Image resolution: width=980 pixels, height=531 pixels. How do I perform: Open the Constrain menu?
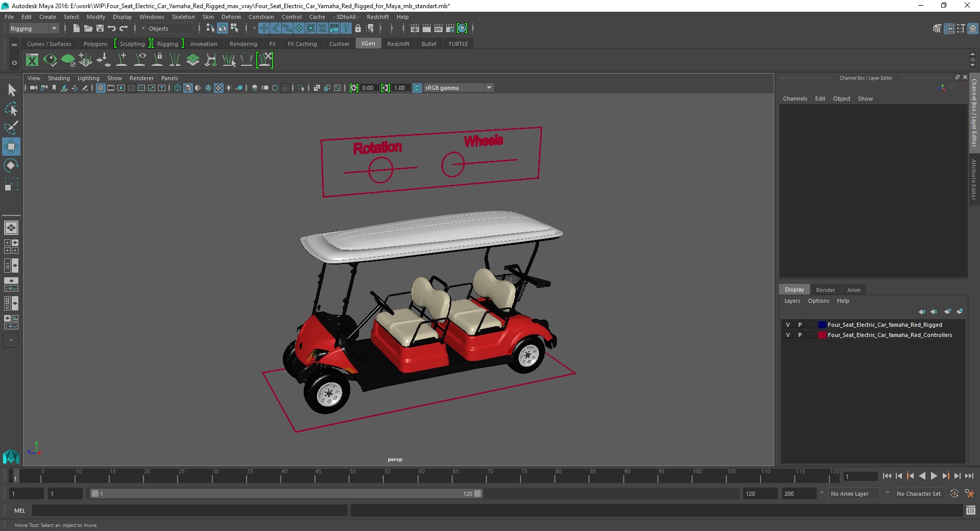[261, 17]
